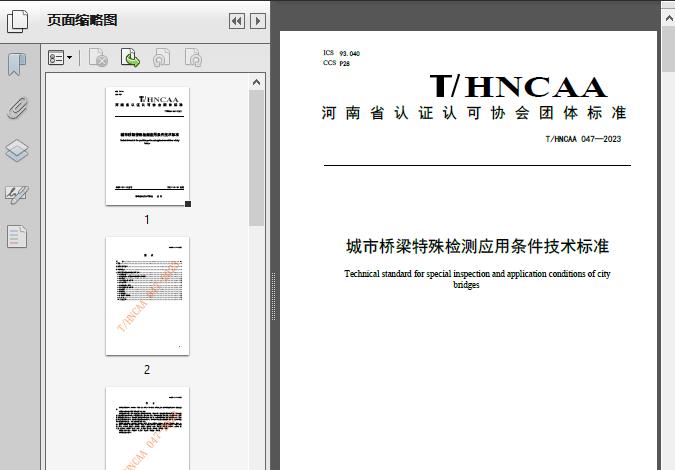Open the thumbnail options dropdown menu
The width and height of the screenshot is (675, 470).
coord(60,58)
